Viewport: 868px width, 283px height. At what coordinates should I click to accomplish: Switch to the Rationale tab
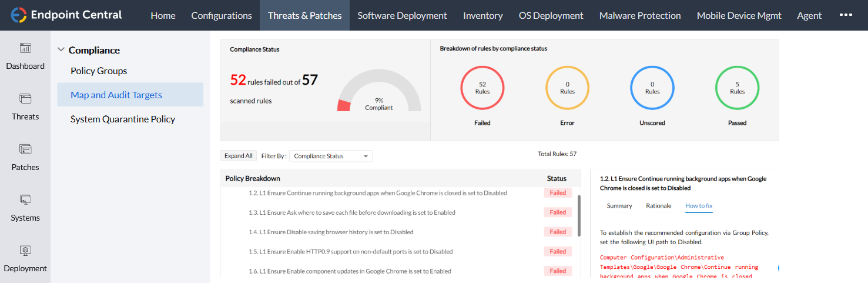tap(658, 206)
